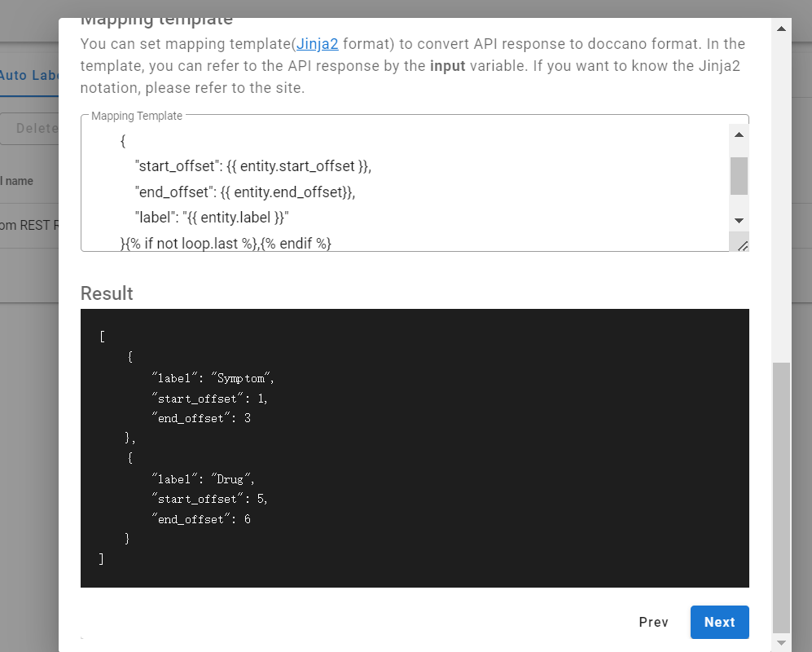Click inside the Mapping Template text area
This screenshot has width=812, height=652.
coord(404,187)
